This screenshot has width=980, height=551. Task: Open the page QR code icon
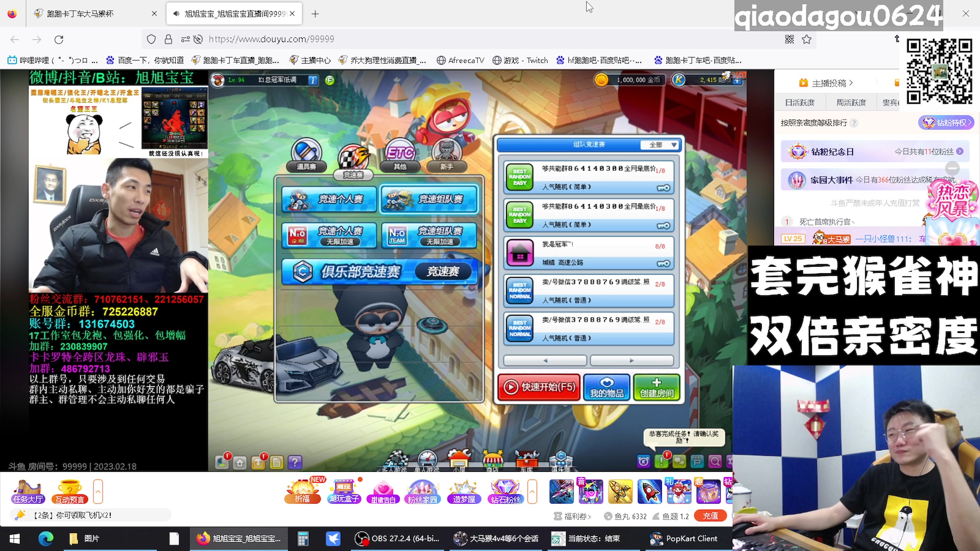[789, 39]
